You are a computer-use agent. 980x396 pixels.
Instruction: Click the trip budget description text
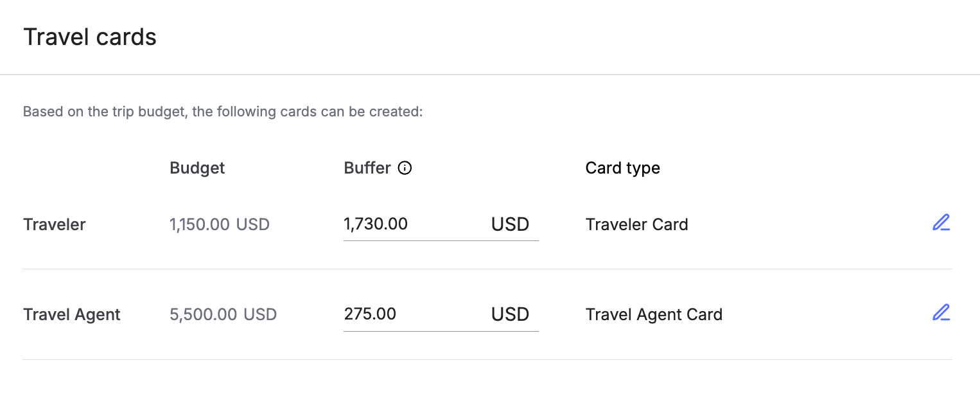pyautogui.click(x=223, y=112)
